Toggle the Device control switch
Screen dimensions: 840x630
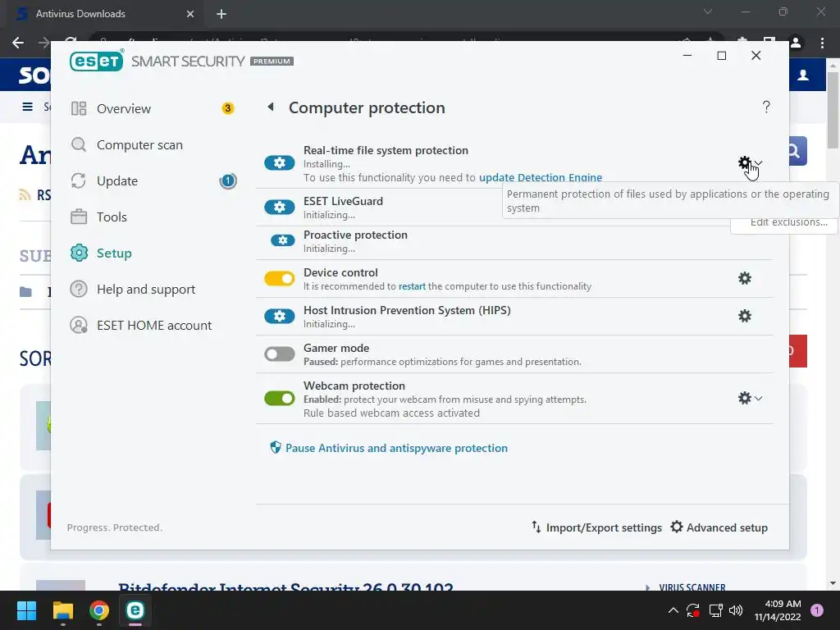pos(279,279)
